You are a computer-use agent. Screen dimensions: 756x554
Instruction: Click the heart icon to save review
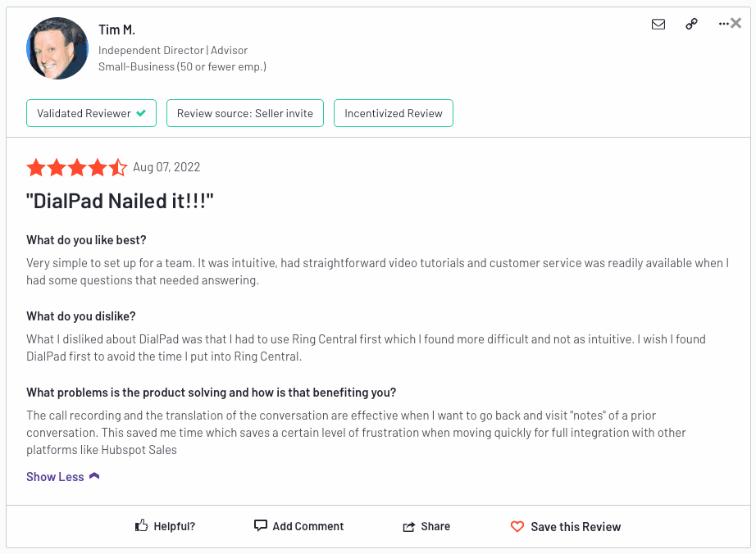[517, 526]
